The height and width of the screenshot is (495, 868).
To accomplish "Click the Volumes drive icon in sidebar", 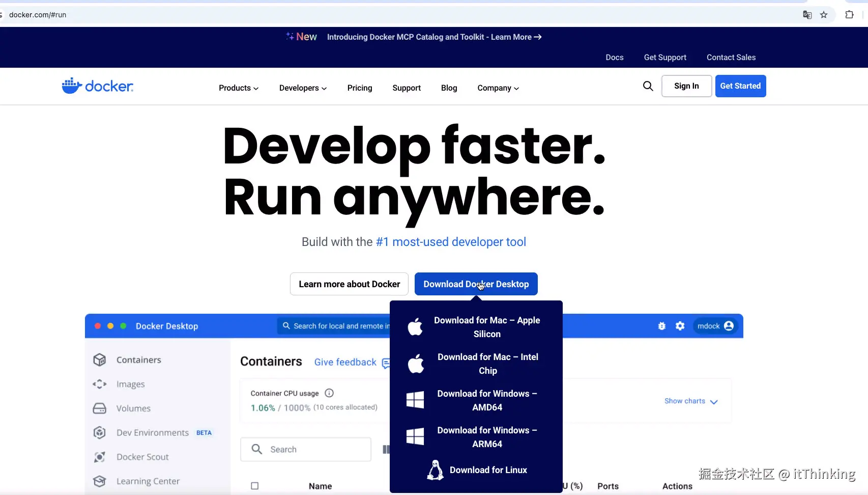I will click(100, 408).
